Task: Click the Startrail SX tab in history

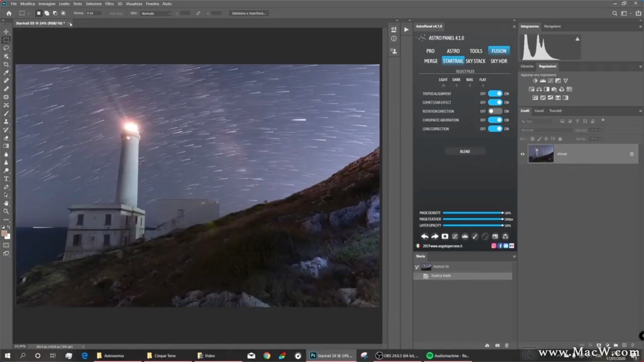Action: tap(441, 266)
